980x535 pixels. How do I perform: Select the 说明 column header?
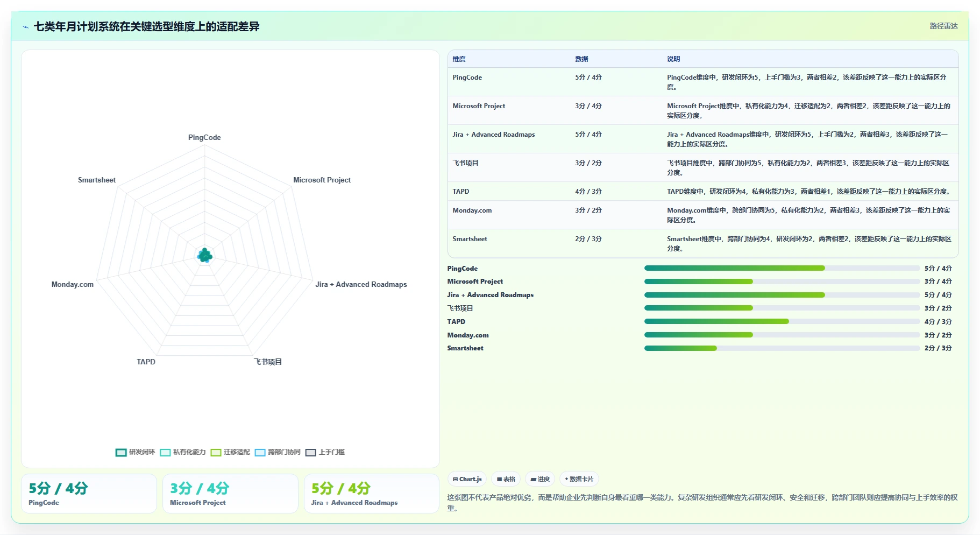[673, 59]
